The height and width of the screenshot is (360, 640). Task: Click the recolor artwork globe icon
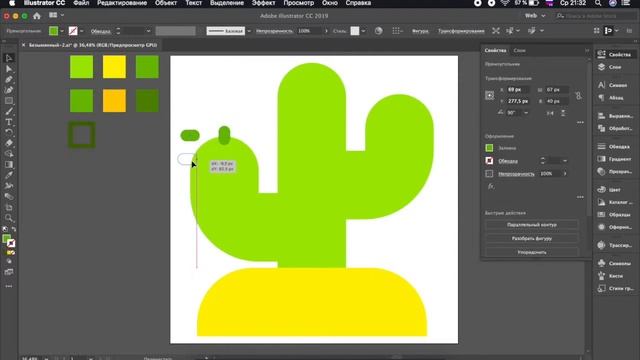coord(378,31)
